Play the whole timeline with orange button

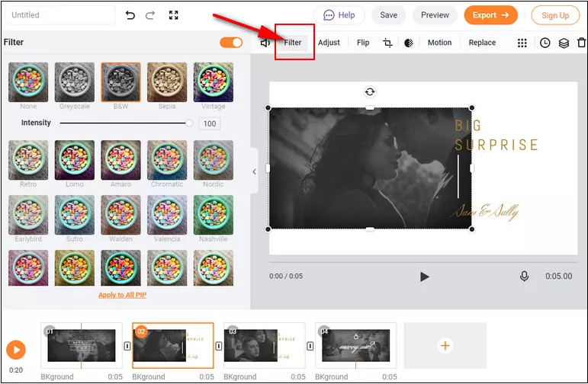coord(16,350)
